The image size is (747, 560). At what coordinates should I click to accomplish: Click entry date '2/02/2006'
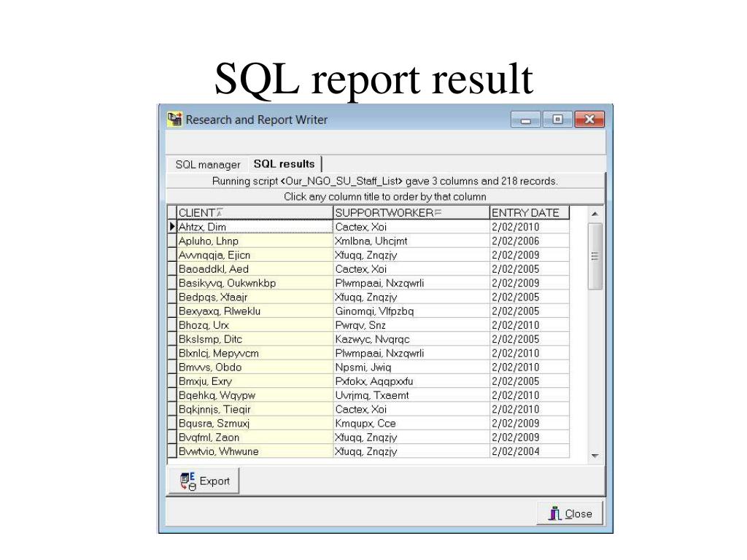coord(530,241)
